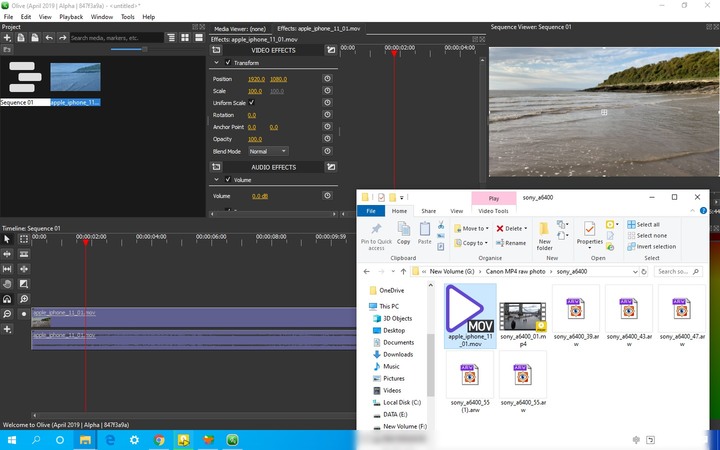Viewport: 720px width, 450px height.
Task: Click the Search media input field
Action: [116, 38]
